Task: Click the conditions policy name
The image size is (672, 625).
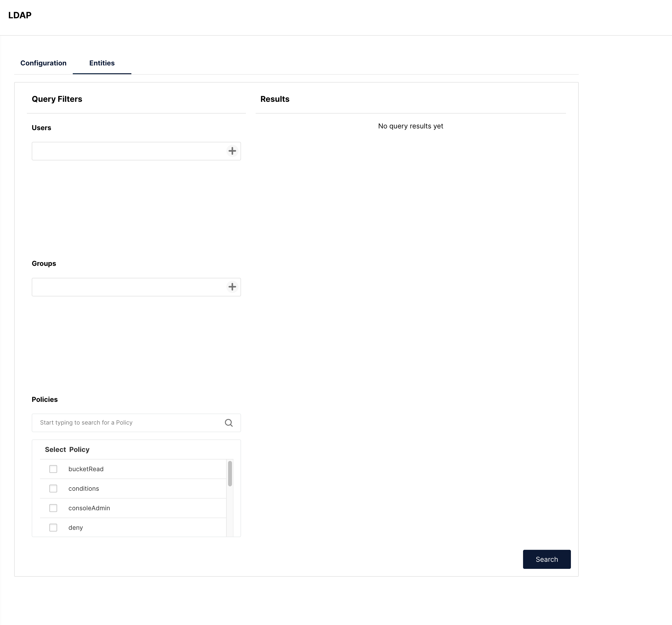Action: (x=84, y=489)
